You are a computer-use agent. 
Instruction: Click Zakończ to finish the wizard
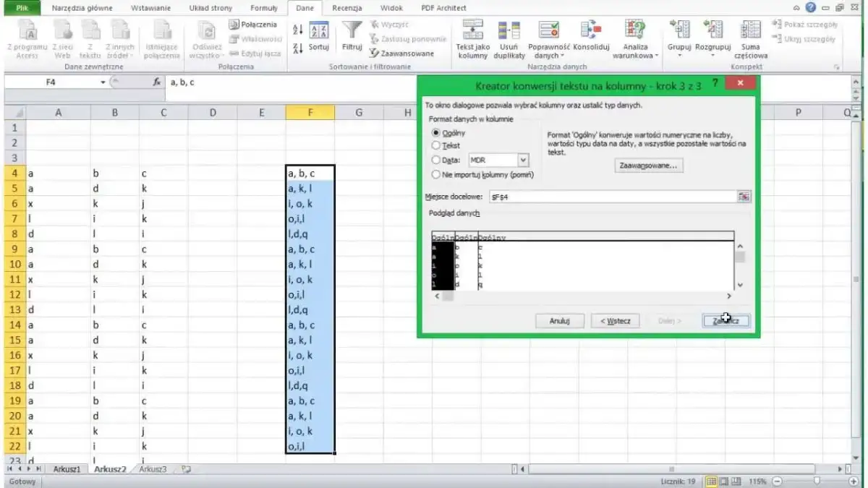[x=726, y=320]
